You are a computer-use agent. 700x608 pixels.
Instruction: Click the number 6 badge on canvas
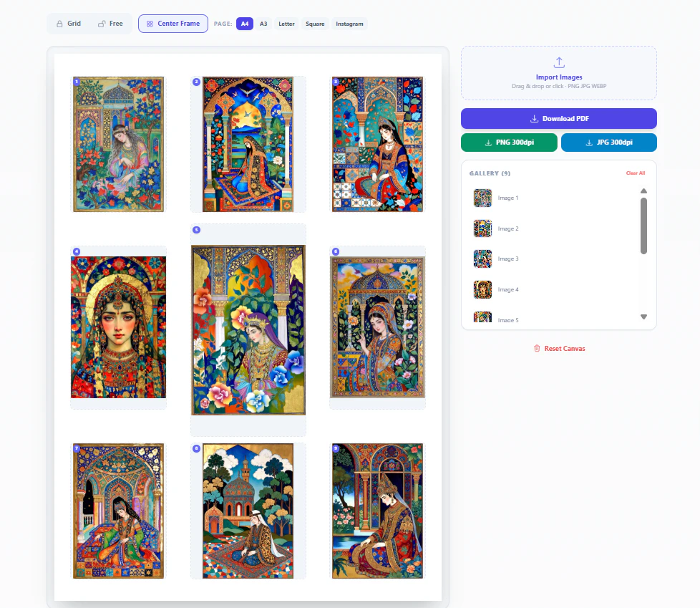point(336,251)
